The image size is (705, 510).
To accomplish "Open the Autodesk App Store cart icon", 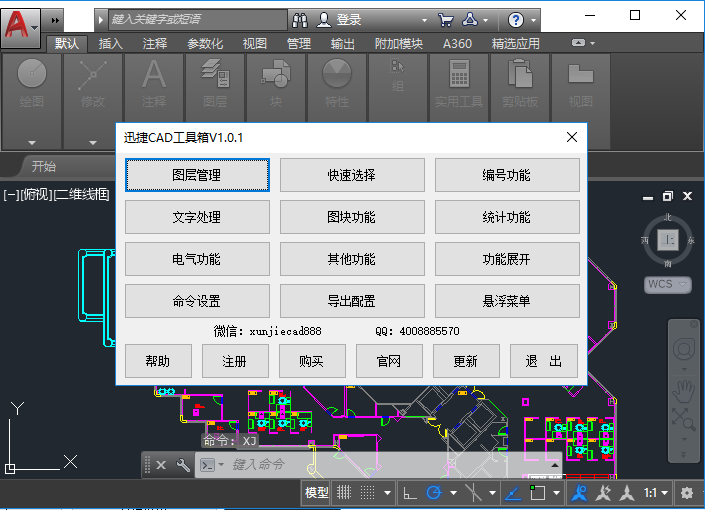I will tap(445, 20).
